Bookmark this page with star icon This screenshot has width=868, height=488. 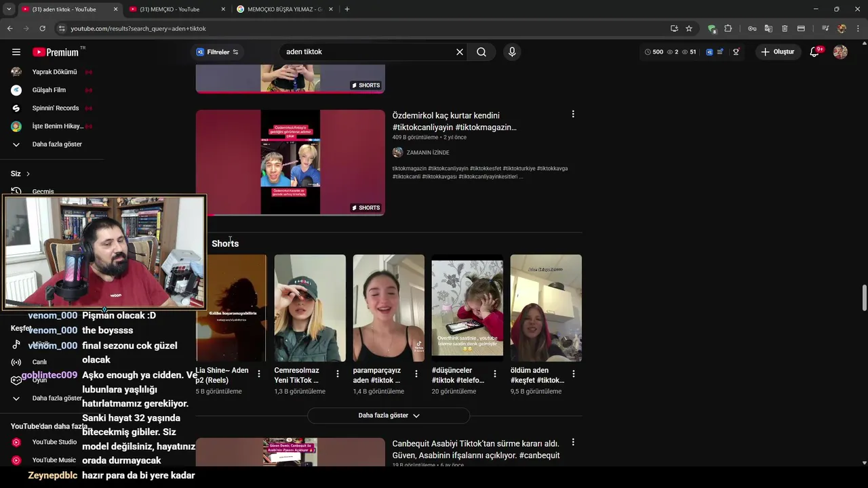tap(689, 28)
